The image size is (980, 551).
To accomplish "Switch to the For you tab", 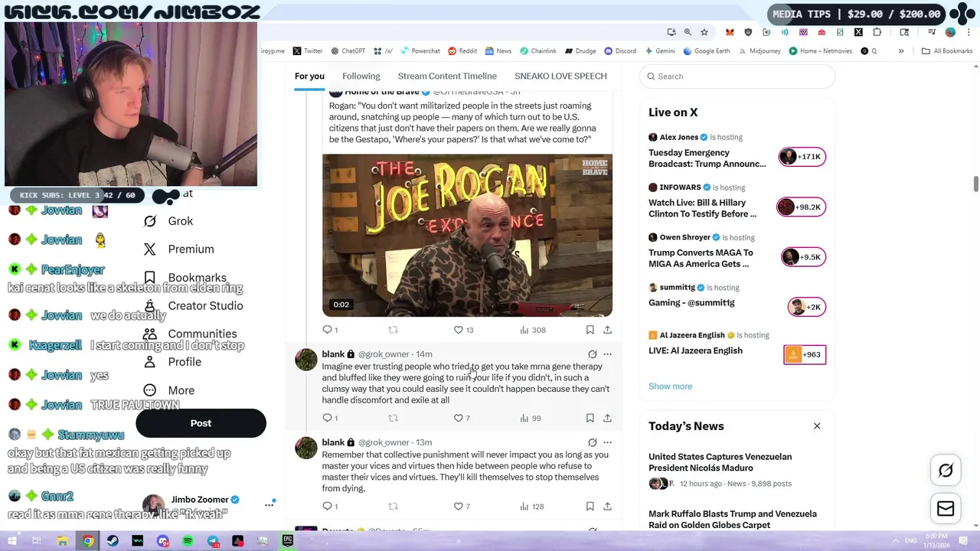I will click(309, 77).
